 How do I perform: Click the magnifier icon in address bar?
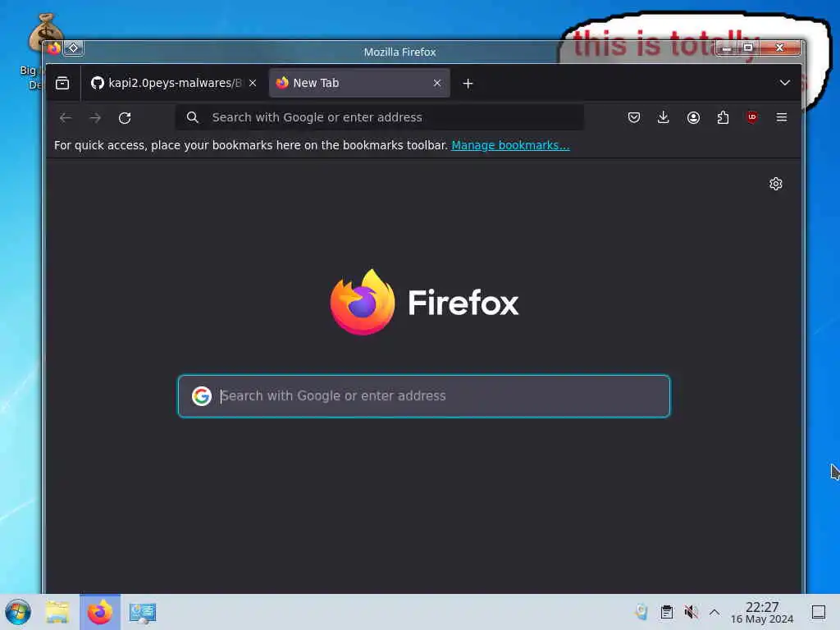193,117
